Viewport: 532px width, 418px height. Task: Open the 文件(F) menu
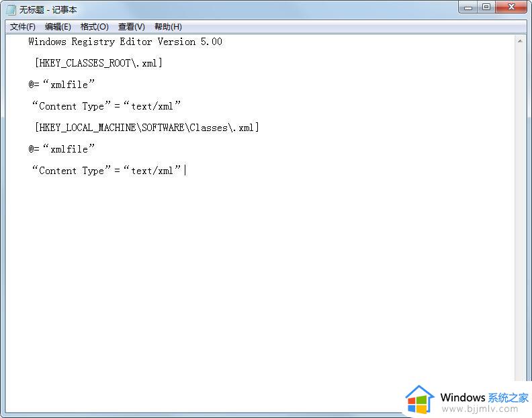point(23,27)
